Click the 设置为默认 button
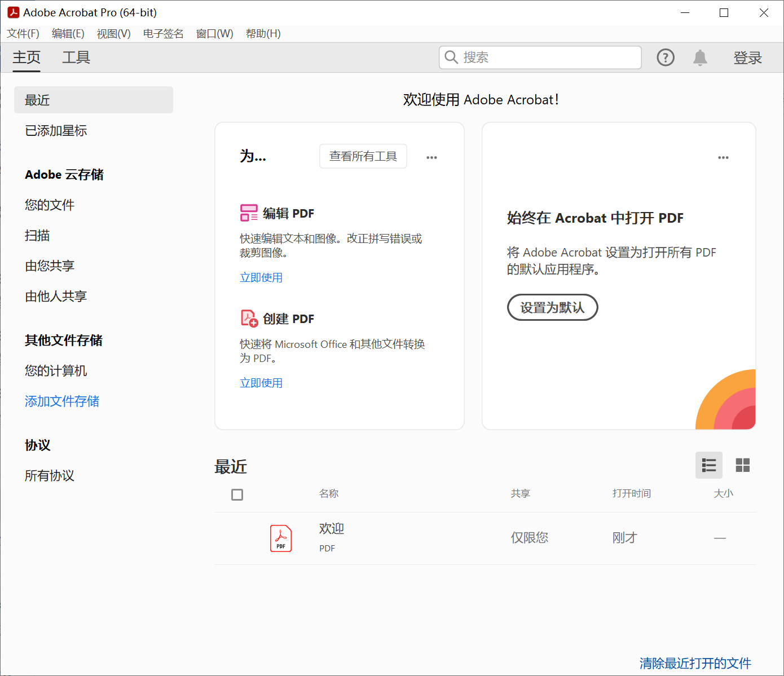 click(553, 307)
